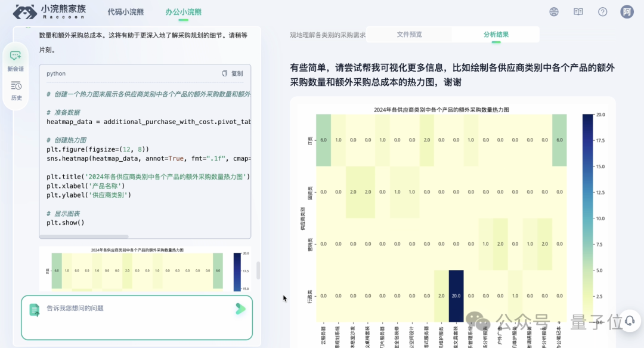Viewport: 644px width, 348px height.
Task: Click the chat panel vertical scrollbar
Action: [258, 270]
